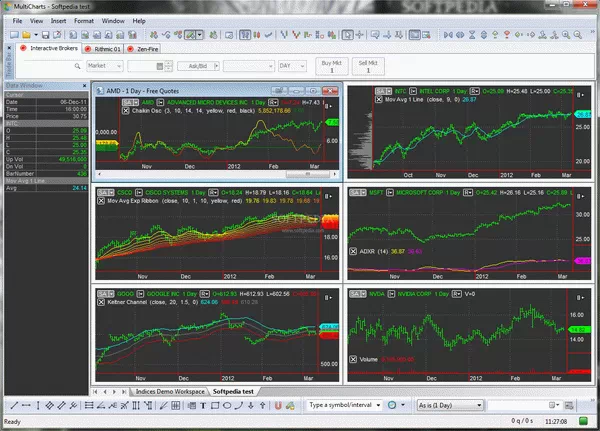Open the empty dropdown next to Ask/Bid
Viewport: 600px width, 431px height.
click(249, 66)
